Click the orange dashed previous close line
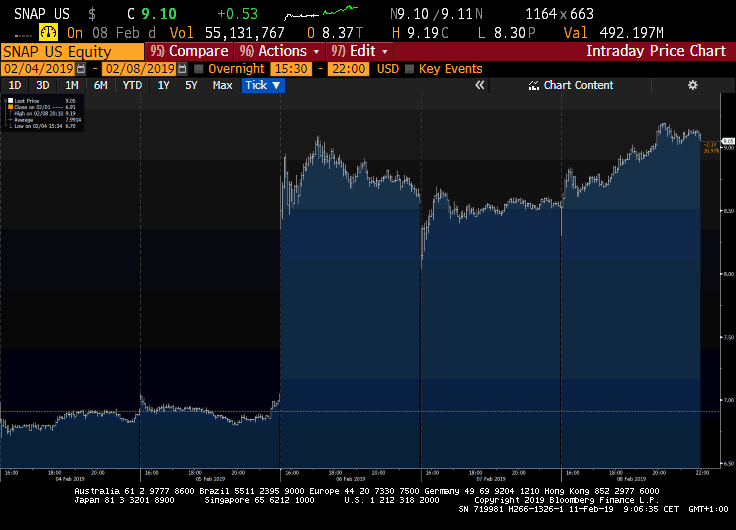Screen dimensions: 736x530 coord(360,412)
